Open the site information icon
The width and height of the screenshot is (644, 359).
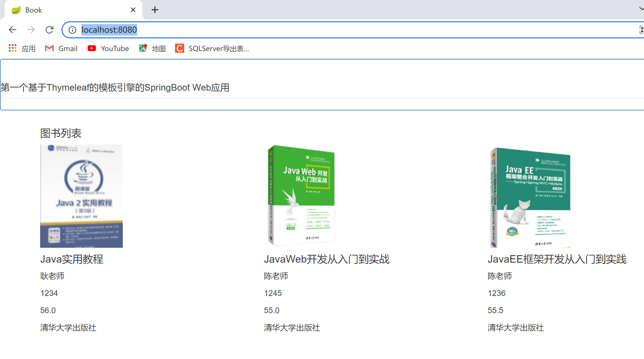[72, 30]
